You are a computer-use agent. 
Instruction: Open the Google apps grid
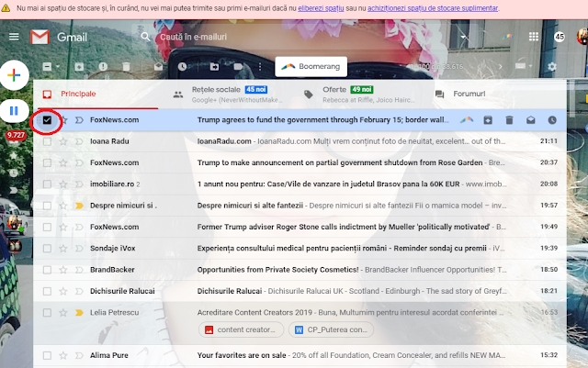point(533,37)
